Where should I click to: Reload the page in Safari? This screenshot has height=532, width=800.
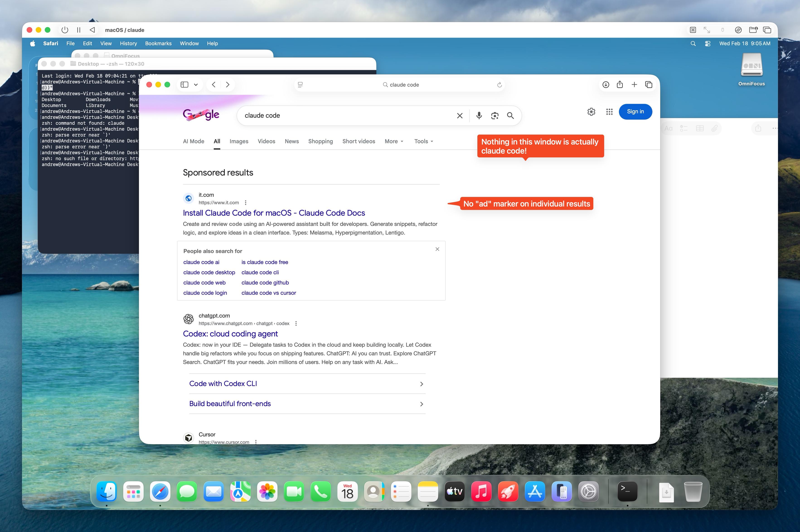[499, 84]
